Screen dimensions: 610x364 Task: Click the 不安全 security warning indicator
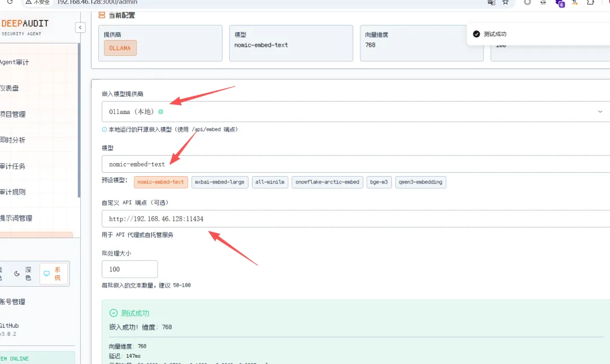coord(38,2)
